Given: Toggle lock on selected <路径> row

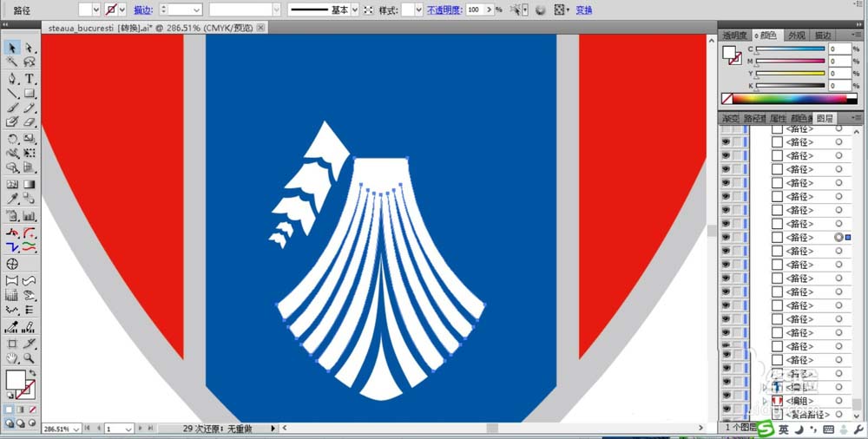Looking at the screenshot, I should [x=737, y=237].
